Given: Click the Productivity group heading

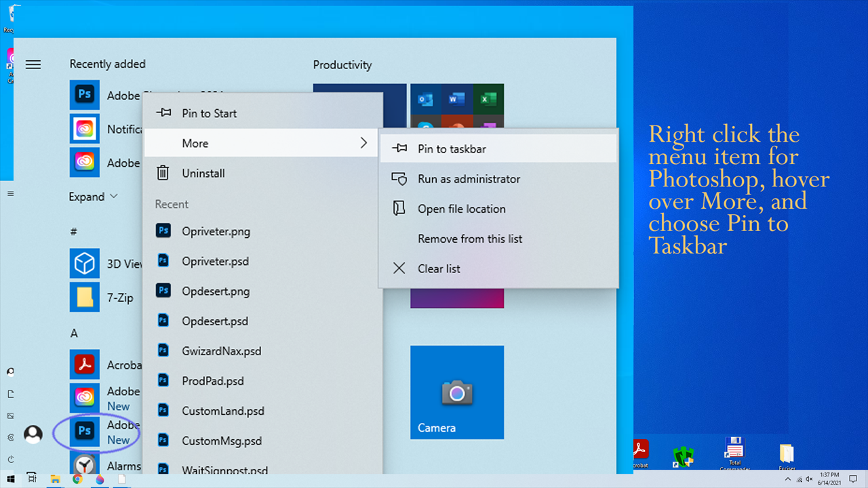Looking at the screenshot, I should [342, 65].
